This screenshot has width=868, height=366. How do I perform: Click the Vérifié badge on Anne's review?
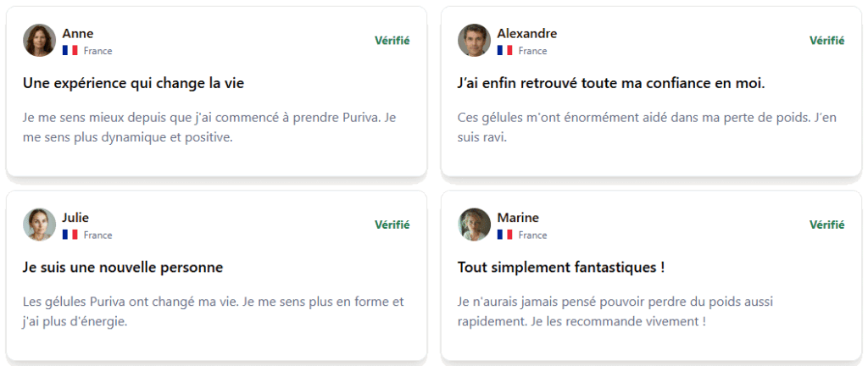[392, 41]
